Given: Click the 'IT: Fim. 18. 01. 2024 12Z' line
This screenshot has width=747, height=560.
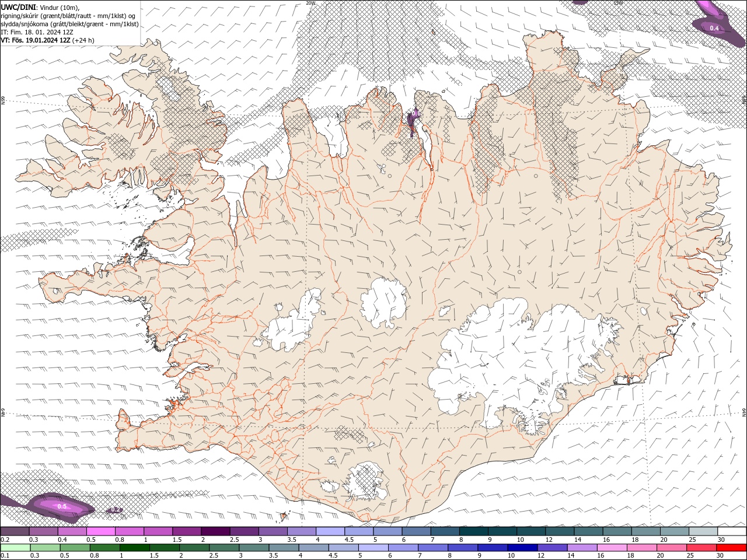Looking at the screenshot, I should pyautogui.click(x=37, y=32).
